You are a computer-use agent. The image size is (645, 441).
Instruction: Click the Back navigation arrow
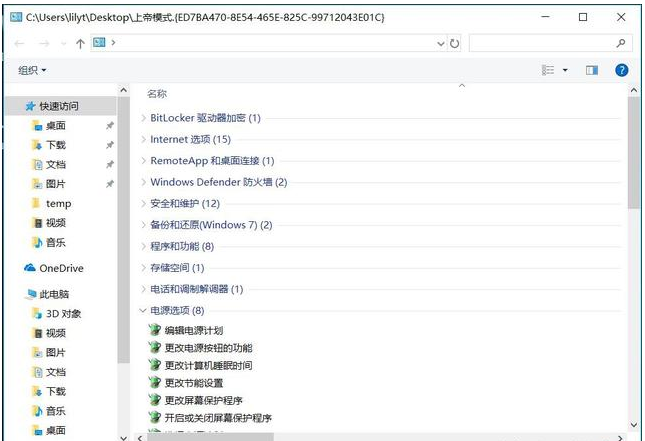[x=19, y=43]
